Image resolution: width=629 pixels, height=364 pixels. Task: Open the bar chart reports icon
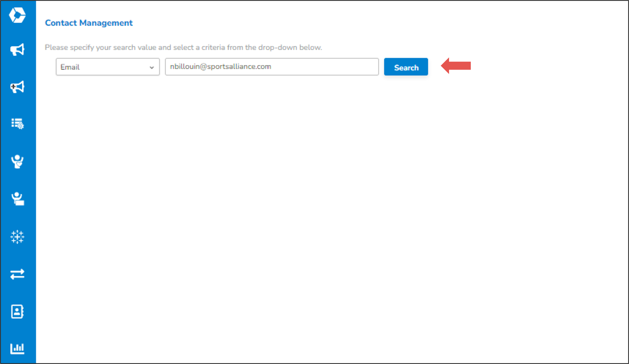tap(17, 348)
